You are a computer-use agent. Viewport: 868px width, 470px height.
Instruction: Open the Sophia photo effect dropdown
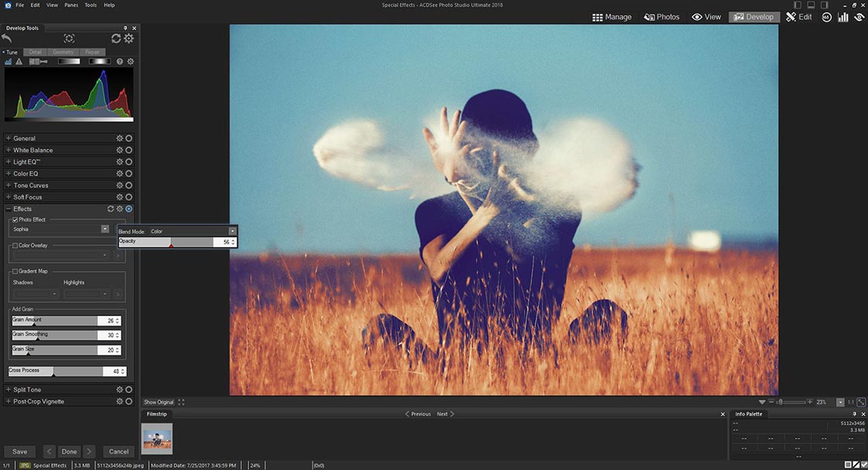(x=104, y=229)
